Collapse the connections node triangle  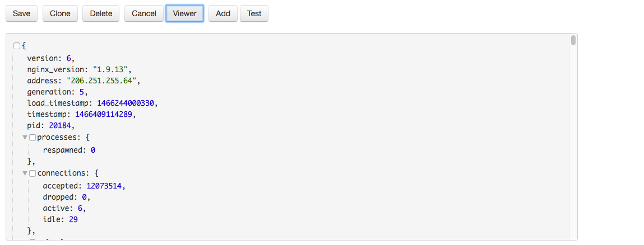click(x=25, y=174)
